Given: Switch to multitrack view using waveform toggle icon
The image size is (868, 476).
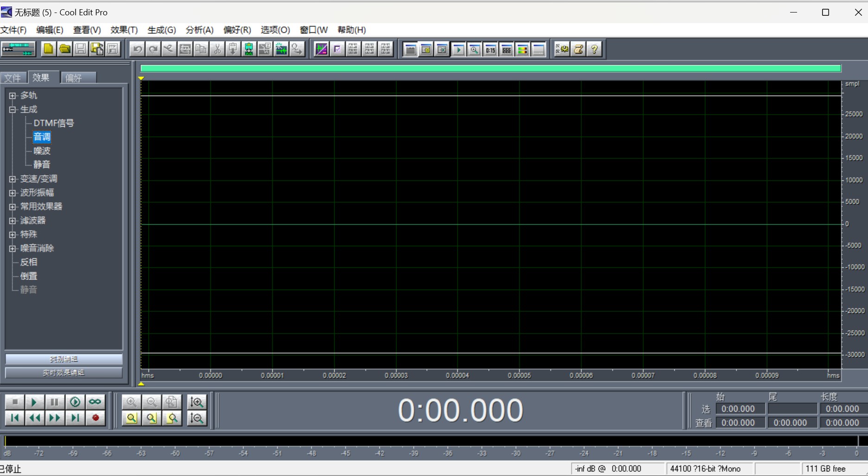Looking at the screenshot, I should (x=18, y=49).
